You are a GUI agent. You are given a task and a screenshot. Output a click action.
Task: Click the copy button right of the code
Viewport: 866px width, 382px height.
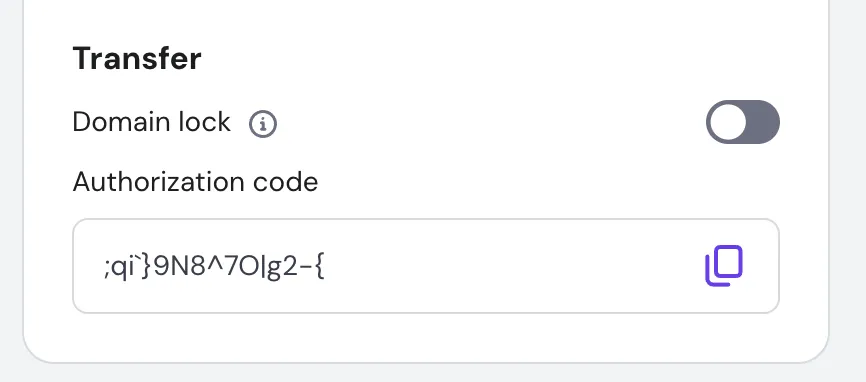(x=724, y=266)
